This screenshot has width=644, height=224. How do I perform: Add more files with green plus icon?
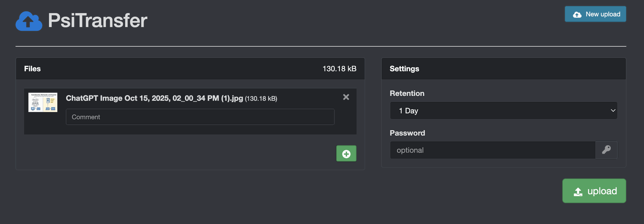(x=346, y=154)
